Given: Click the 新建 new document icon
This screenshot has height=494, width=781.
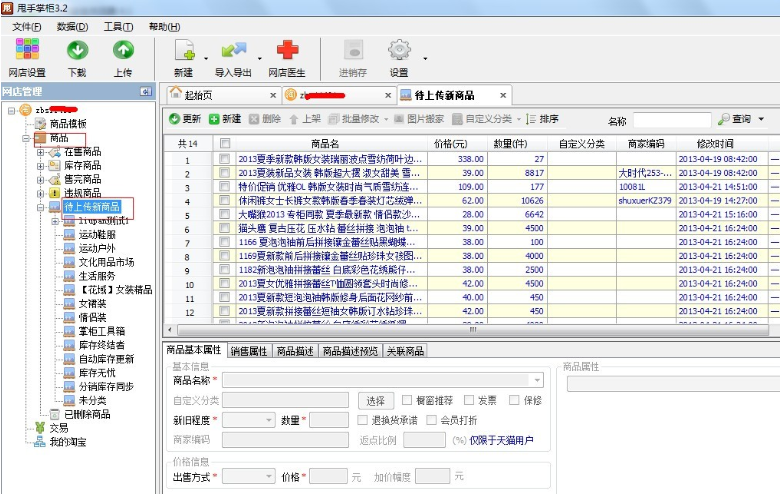Looking at the screenshot, I should pos(184,50).
